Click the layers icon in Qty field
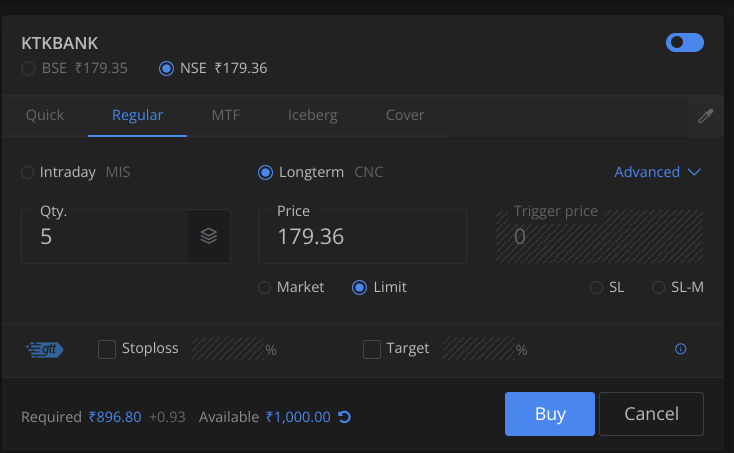This screenshot has width=734, height=453. [x=208, y=237]
